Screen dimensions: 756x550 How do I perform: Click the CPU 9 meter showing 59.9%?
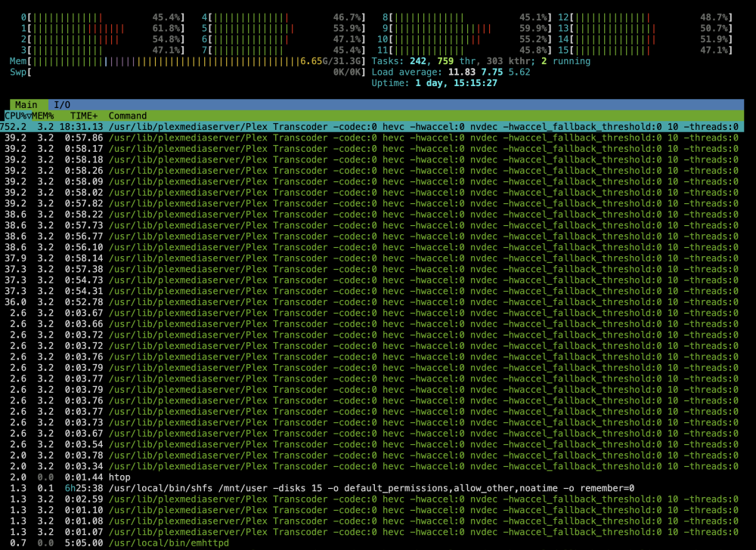coord(466,29)
